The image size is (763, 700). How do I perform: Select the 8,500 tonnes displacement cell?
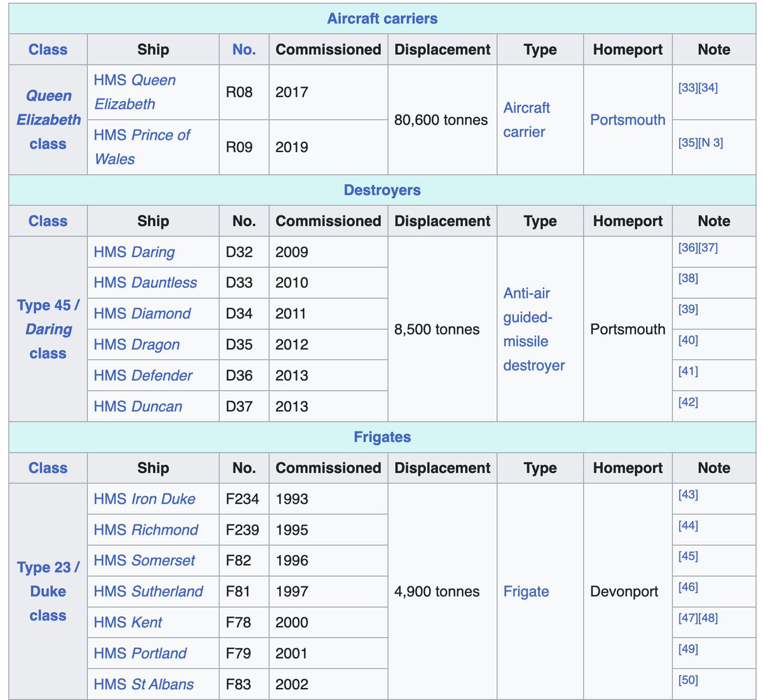(x=442, y=329)
